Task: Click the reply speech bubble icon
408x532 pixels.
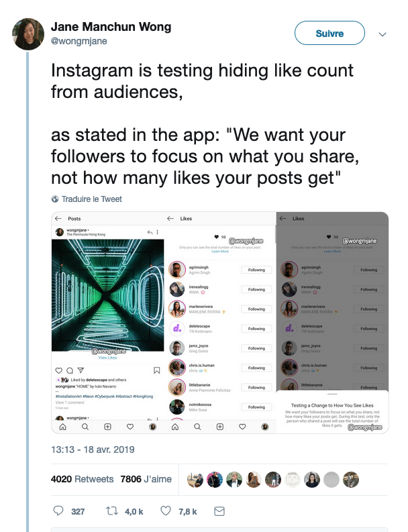Action: click(58, 511)
